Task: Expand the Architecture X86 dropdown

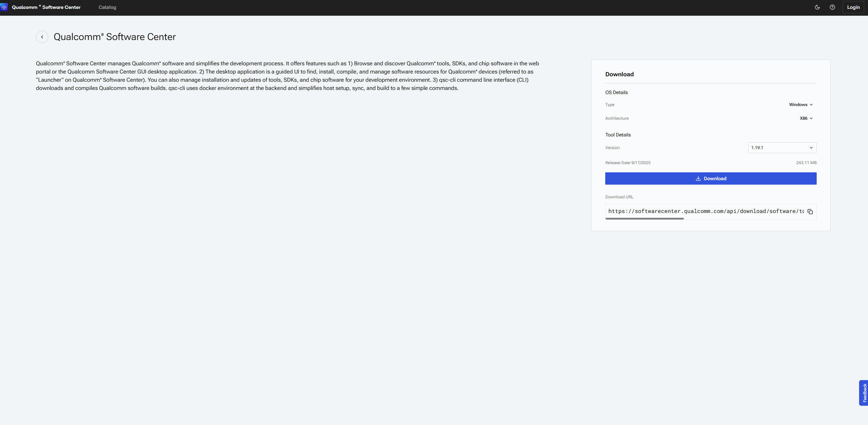Action: [x=806, y=118]
